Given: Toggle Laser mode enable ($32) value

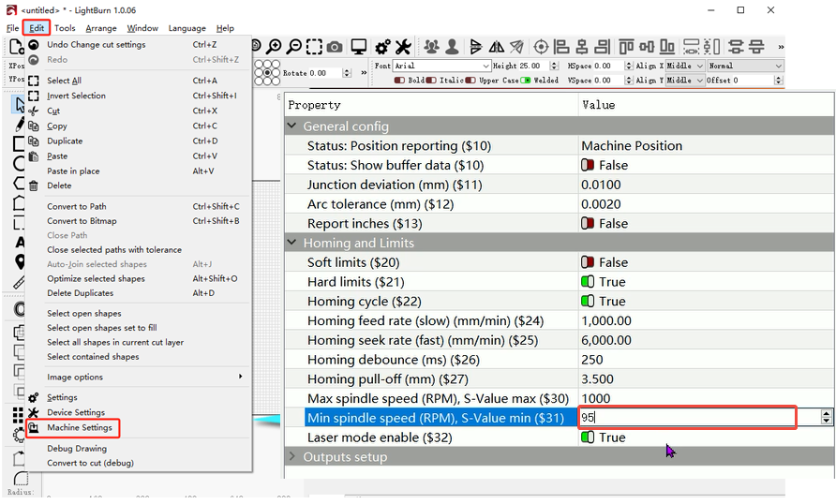Looking at the screenshot, I should (x=588, y=437).
